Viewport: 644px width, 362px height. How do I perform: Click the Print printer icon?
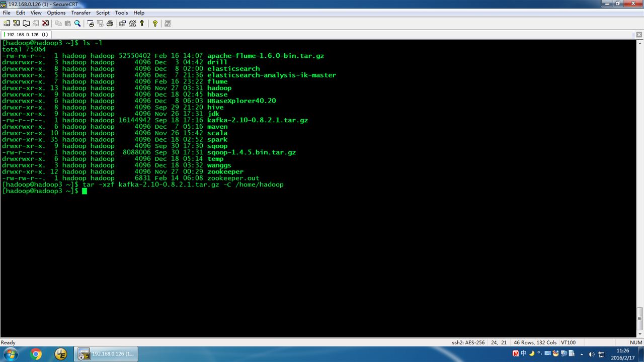(110, 23)
